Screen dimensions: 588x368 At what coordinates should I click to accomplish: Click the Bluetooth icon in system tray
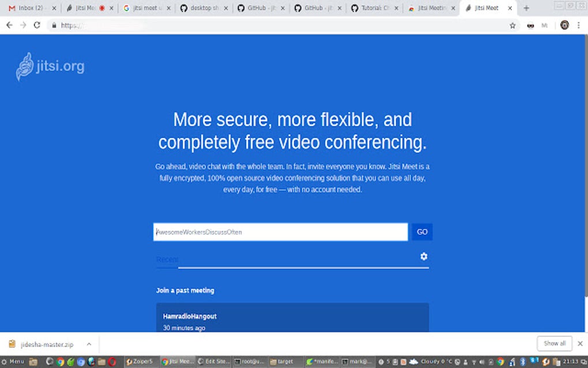523,362
